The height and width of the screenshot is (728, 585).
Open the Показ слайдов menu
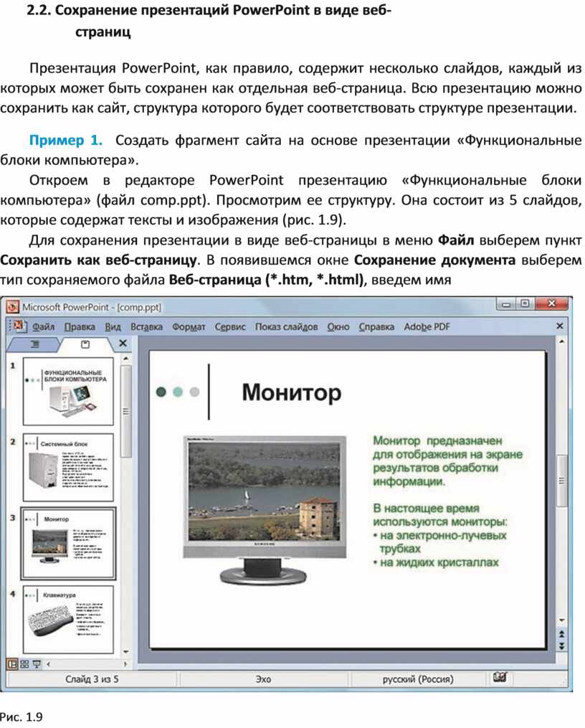pyautogui.click(x=286, y=327)
